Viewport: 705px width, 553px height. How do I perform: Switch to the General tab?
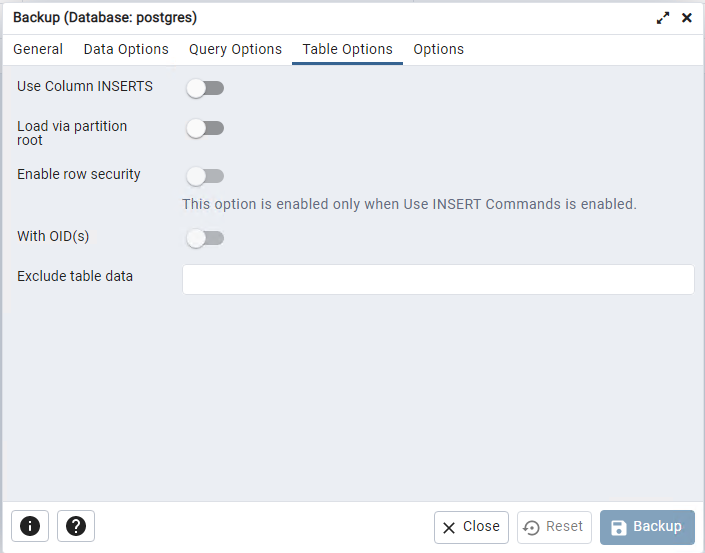pyautogui.click(x=38, y=49)
